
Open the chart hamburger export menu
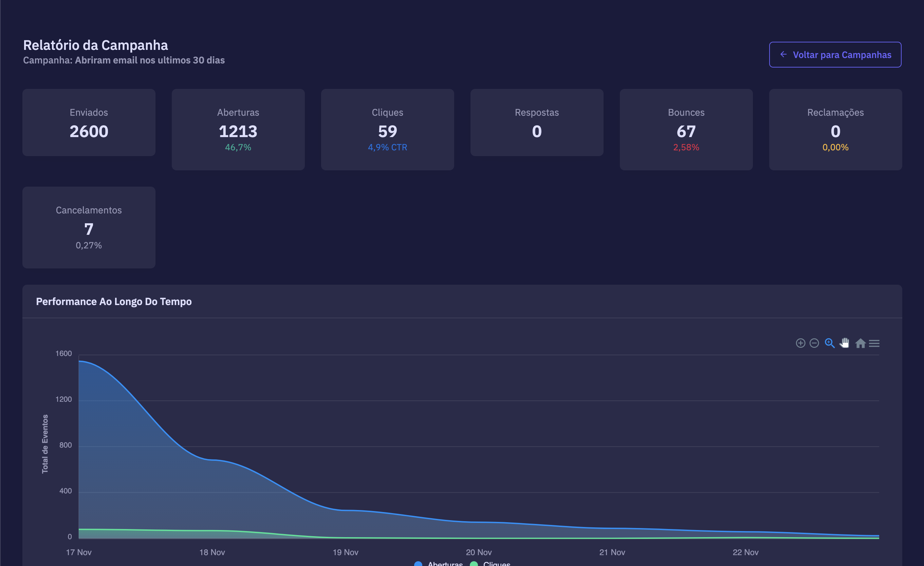[x=874, y=343]
